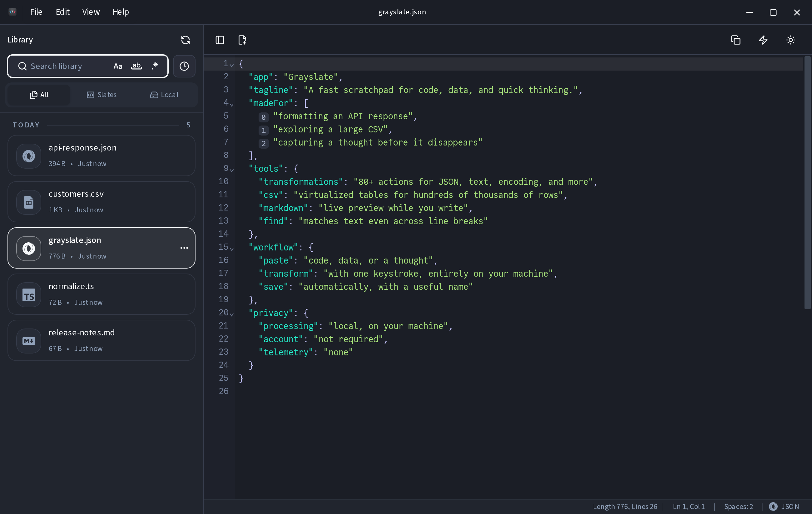Collapse the "privacy" object at line 20
This screenshot has height=514, width=812.
tap(232, 314)
